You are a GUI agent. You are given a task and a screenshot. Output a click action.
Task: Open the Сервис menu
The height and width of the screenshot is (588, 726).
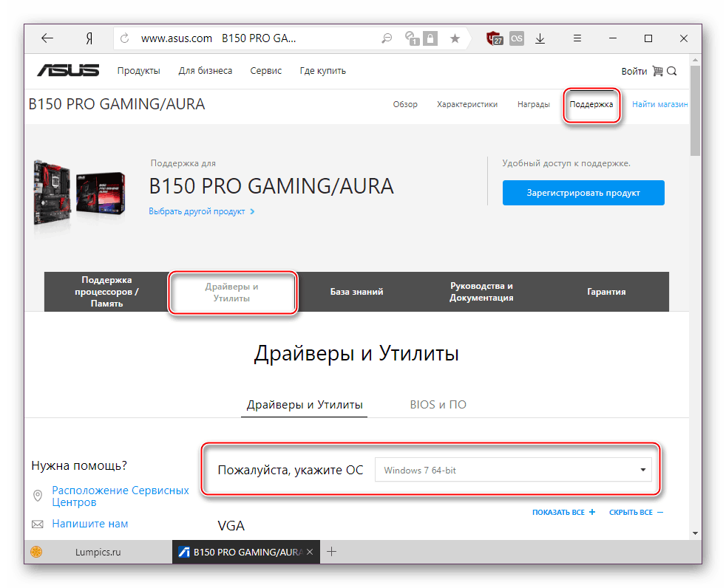[265, 71]
